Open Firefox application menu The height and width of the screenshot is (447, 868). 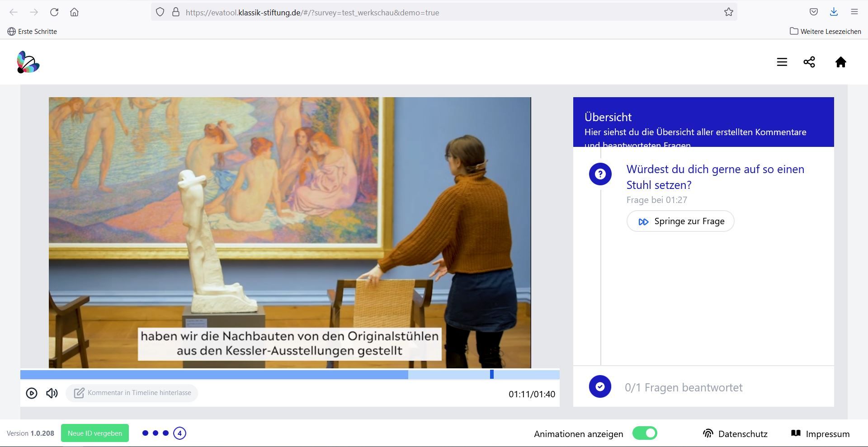point(854,12)
